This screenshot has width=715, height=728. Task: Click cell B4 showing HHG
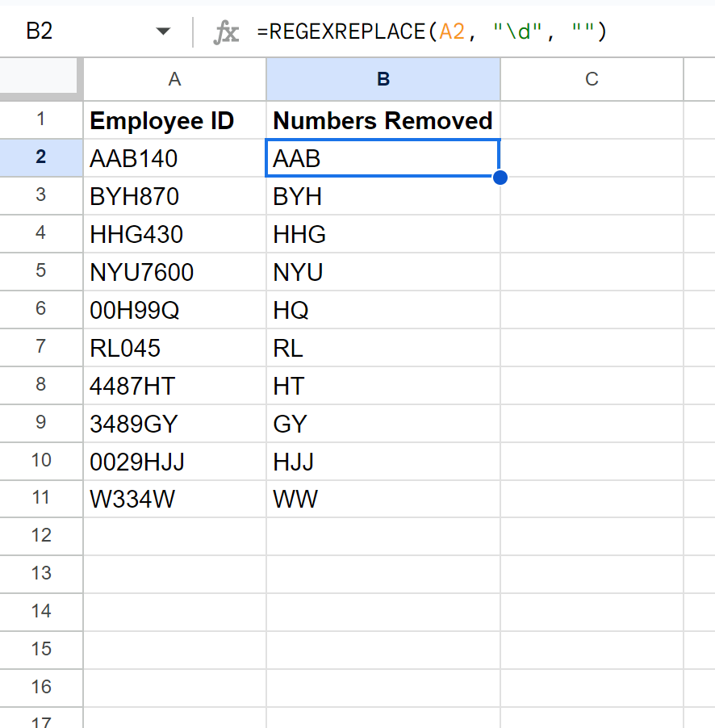pyautogui.click(x=383, y=233)
